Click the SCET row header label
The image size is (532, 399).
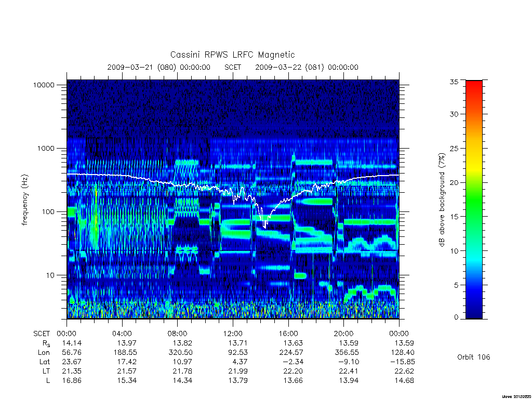[42, 334]
